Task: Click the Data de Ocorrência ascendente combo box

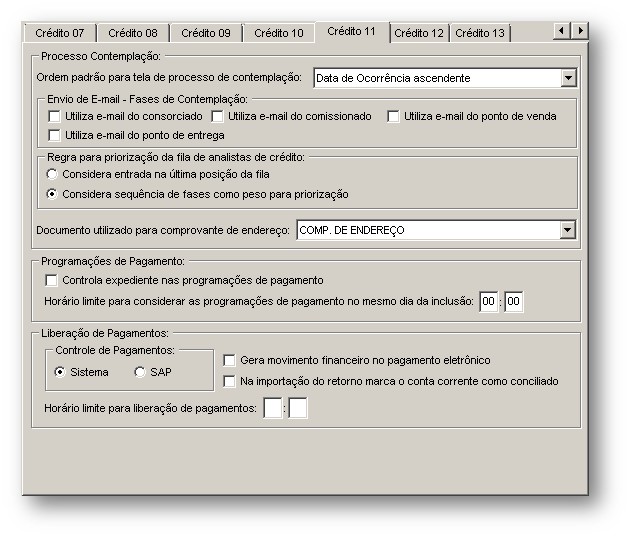Action: coord(445,78)
